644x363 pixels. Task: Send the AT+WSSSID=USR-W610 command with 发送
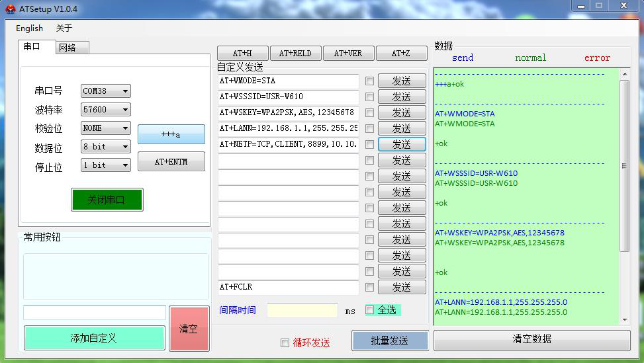[x=402, y=97]
